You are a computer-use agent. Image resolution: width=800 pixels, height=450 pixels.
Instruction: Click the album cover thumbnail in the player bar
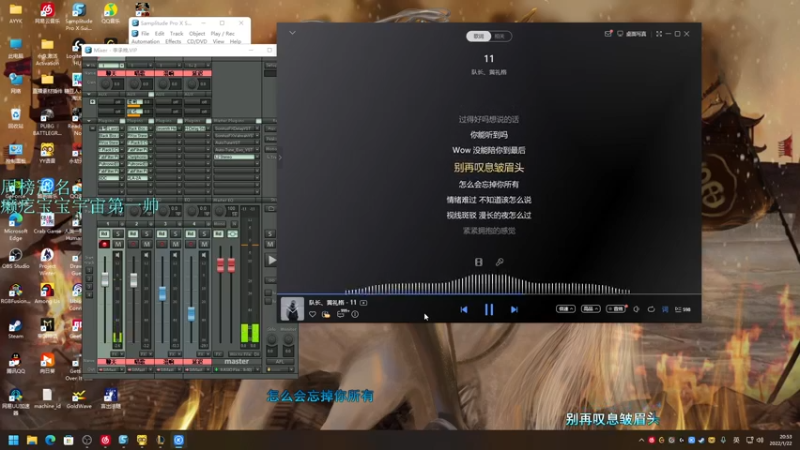[x=292, y=309]
